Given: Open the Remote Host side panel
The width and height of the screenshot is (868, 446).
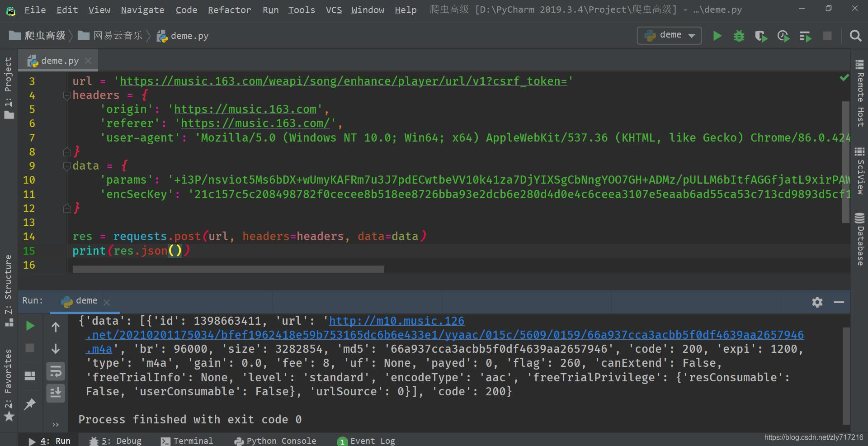Looking at the screenshot, I should tap(860, 93).
